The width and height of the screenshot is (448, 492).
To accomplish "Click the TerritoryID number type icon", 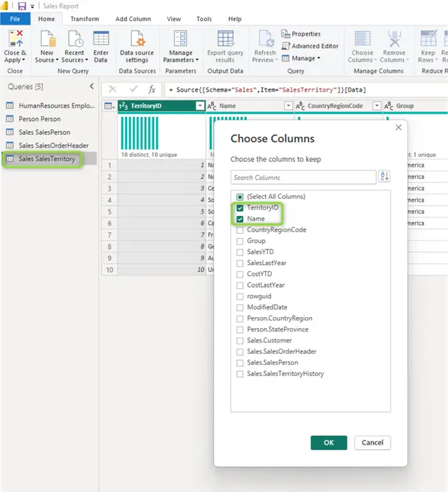I will tap(123, 106).
